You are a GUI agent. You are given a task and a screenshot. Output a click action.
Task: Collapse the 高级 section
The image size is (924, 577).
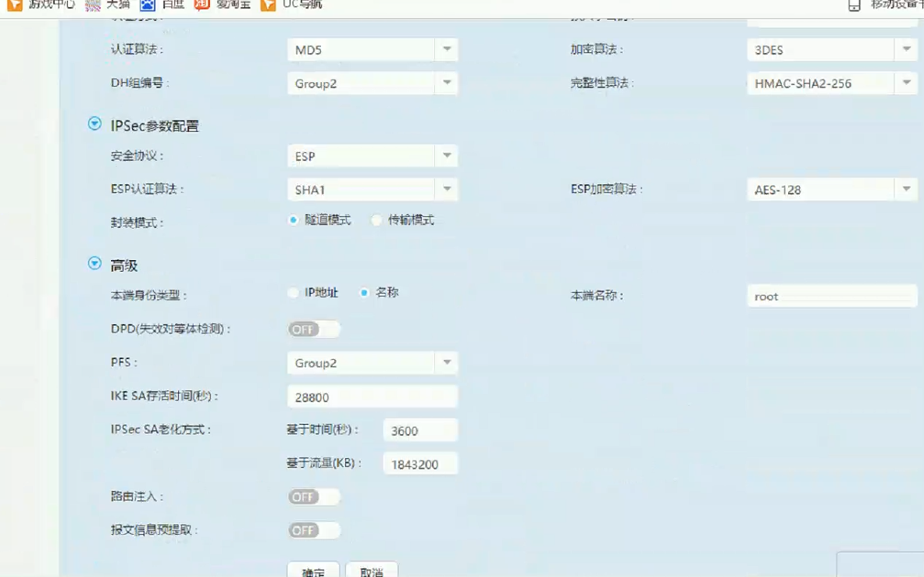pyautogui.click(x=95, y=264)
